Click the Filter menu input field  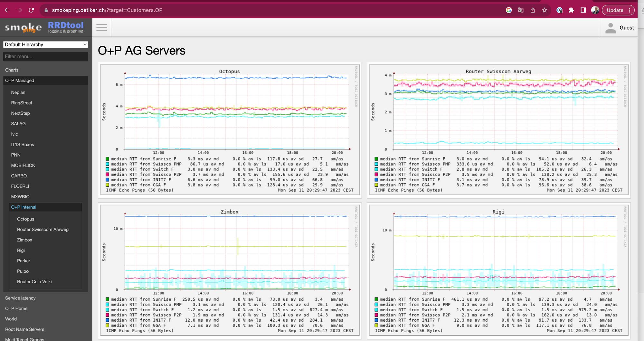[45, 56]
